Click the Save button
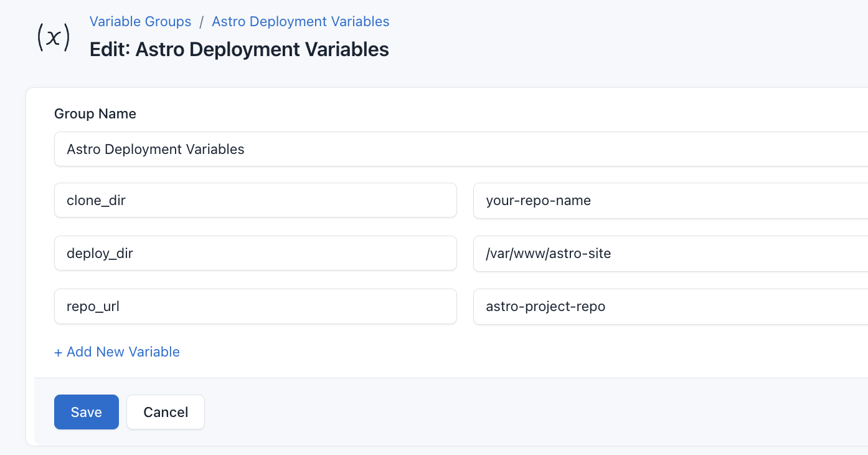The image size is (868, 455). tap(86, 412)
